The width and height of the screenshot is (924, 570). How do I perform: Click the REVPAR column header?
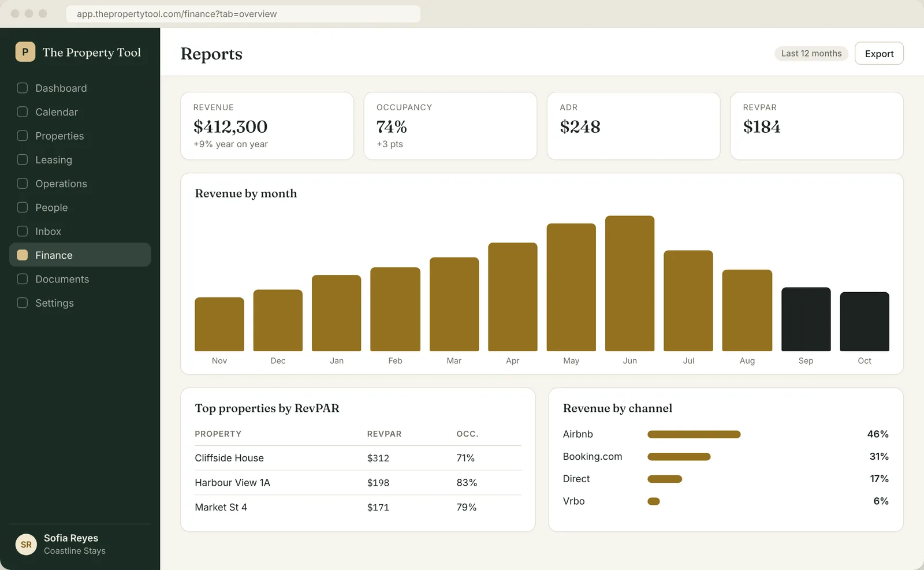click(384, 434)
